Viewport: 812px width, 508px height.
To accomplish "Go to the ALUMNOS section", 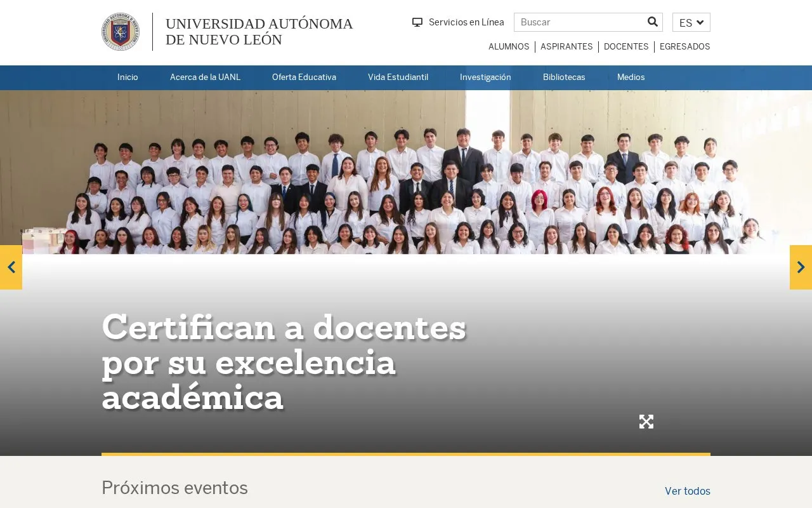I will click(509, 46).
